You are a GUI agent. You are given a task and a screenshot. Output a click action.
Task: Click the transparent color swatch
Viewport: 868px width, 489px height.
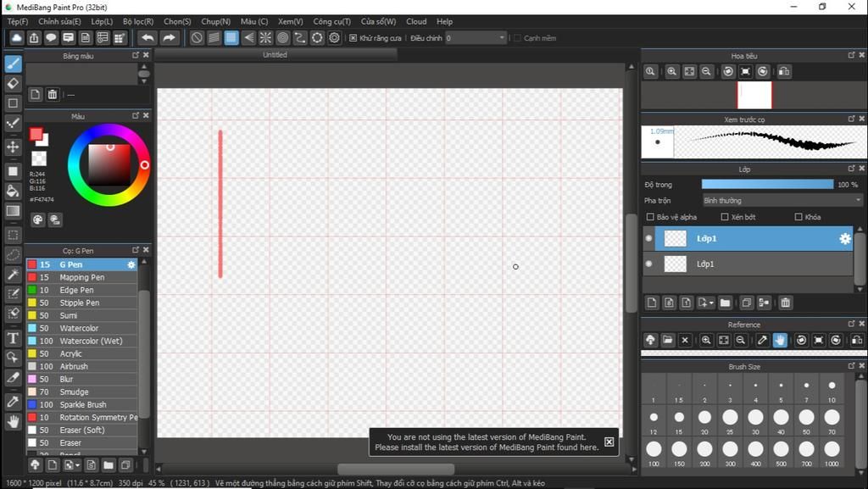tap(39, 158)
